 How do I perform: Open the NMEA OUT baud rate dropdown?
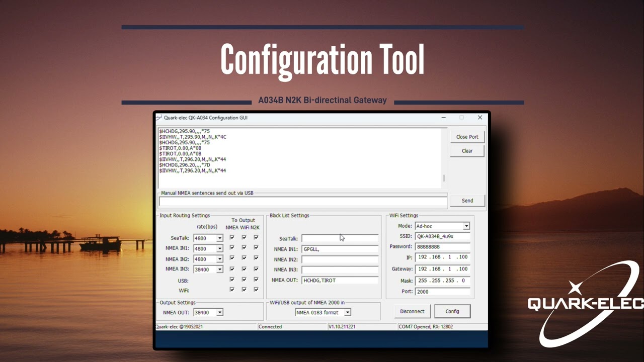[220, 313]
